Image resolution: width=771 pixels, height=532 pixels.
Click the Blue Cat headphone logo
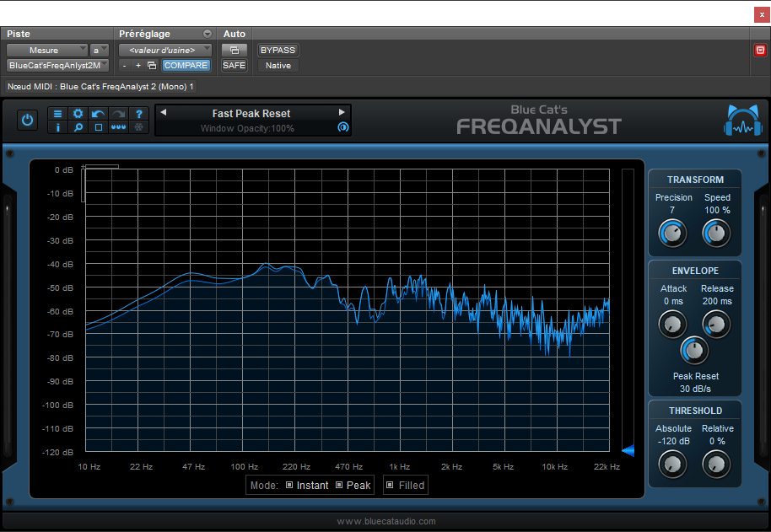tap(743, 121)
